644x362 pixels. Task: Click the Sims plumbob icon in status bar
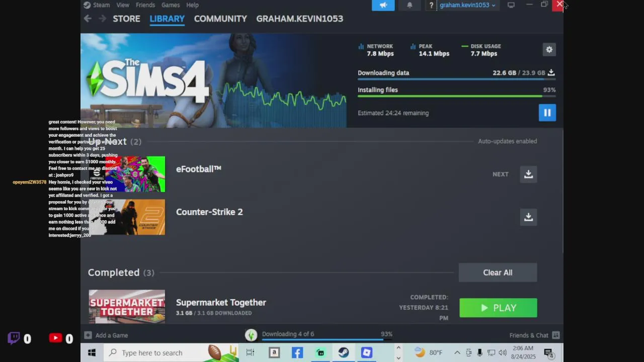(251, 335)
